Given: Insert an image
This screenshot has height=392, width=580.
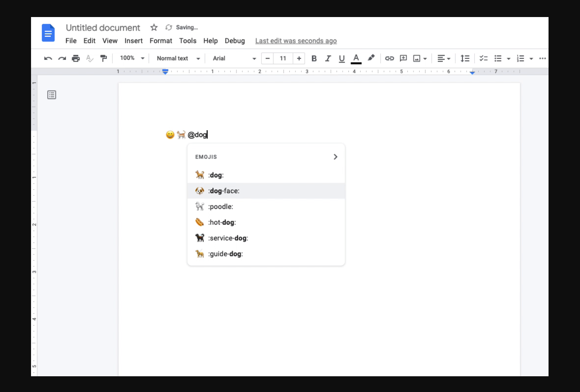Looking at the screenshot, I should tap(417, 59).
